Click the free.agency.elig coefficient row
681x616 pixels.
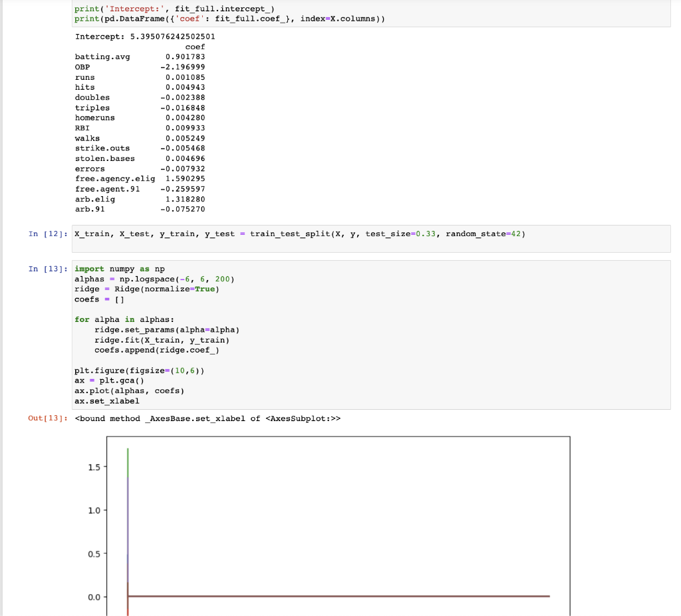pos(140,178)
